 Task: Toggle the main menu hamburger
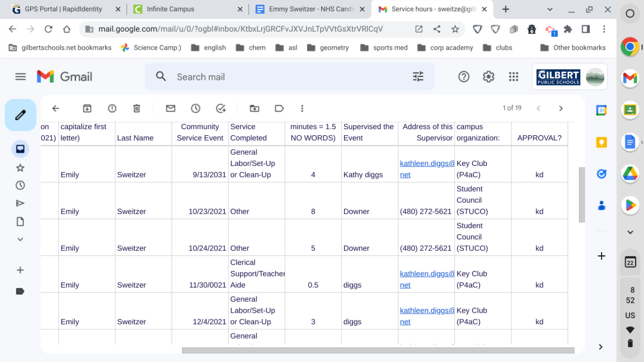click(21, 76)
